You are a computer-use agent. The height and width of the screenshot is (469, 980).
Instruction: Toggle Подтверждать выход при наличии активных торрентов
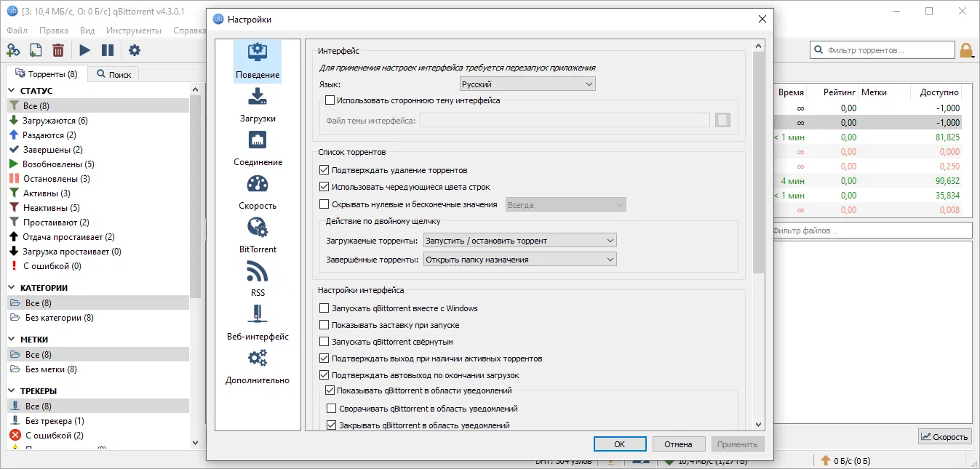tap(324, 358)
